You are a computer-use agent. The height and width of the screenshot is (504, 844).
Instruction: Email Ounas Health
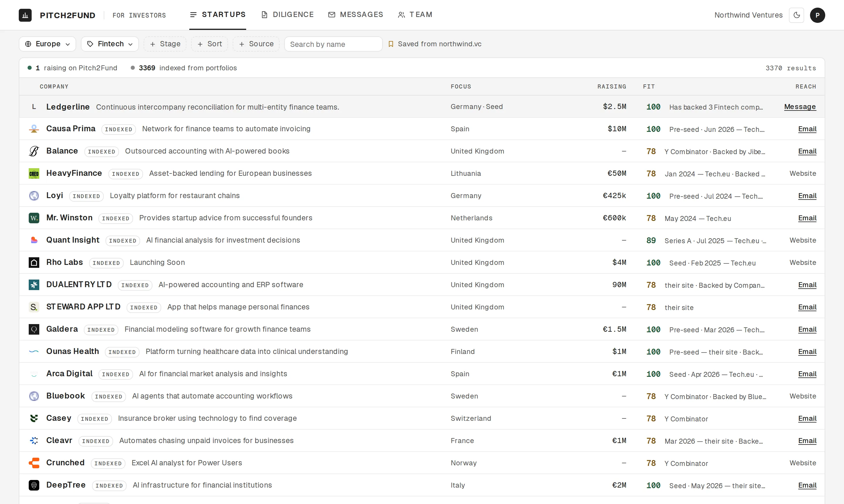pyautogui.click(x=807, y=352)
